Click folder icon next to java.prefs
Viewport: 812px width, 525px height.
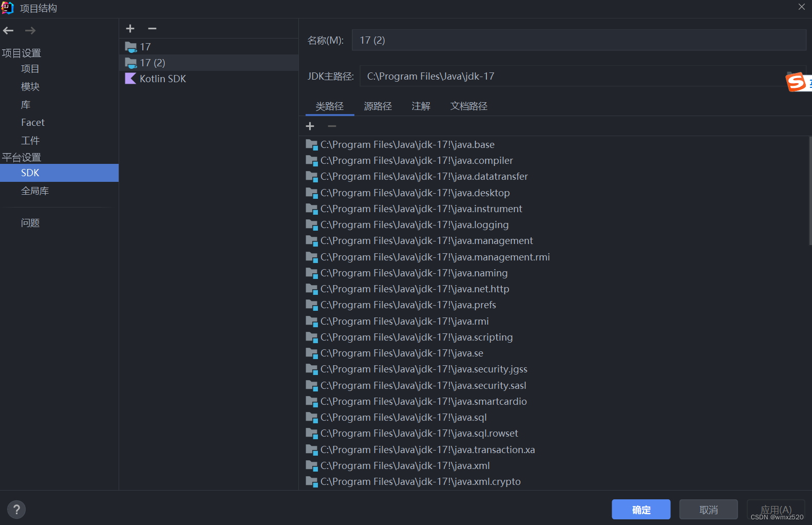[x=312, y=305]
